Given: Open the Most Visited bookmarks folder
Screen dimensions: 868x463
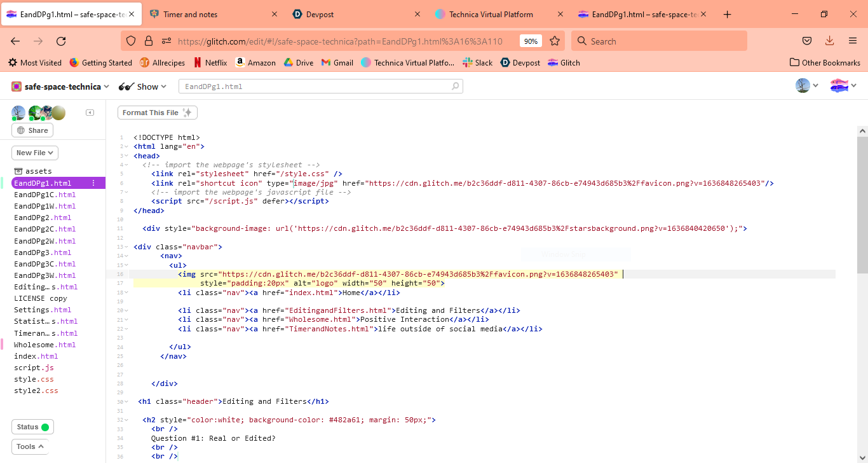Looking at the screenshot, I should [x=34, y=62].
